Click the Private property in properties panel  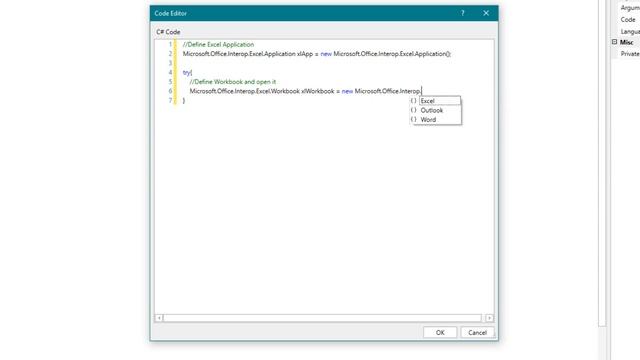click(x=630, y=54)
